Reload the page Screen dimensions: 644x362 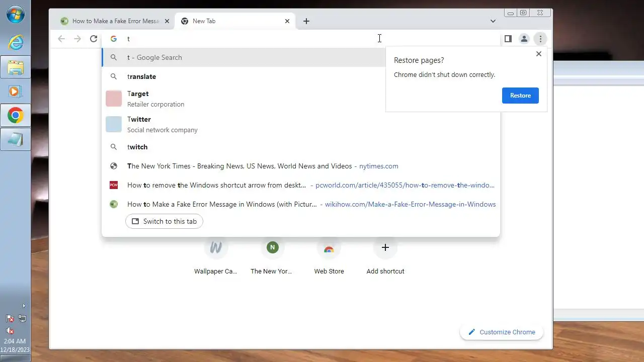coord(94,39)
